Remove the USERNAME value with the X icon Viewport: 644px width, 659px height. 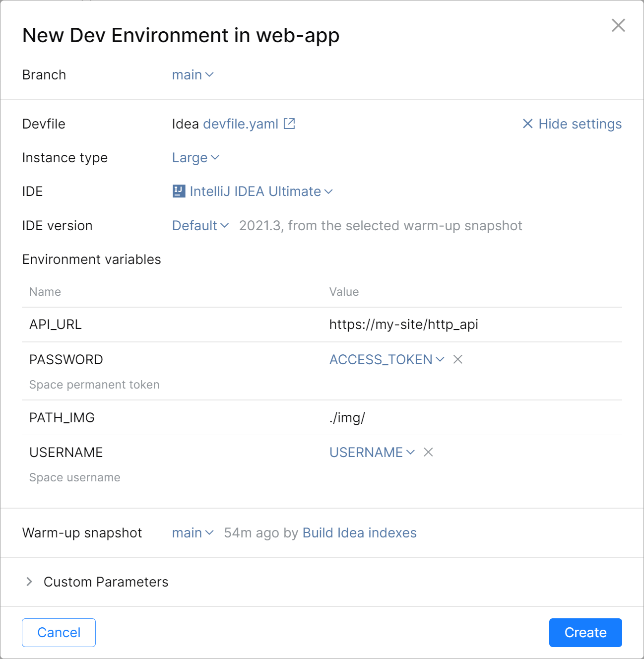point(427,452)
